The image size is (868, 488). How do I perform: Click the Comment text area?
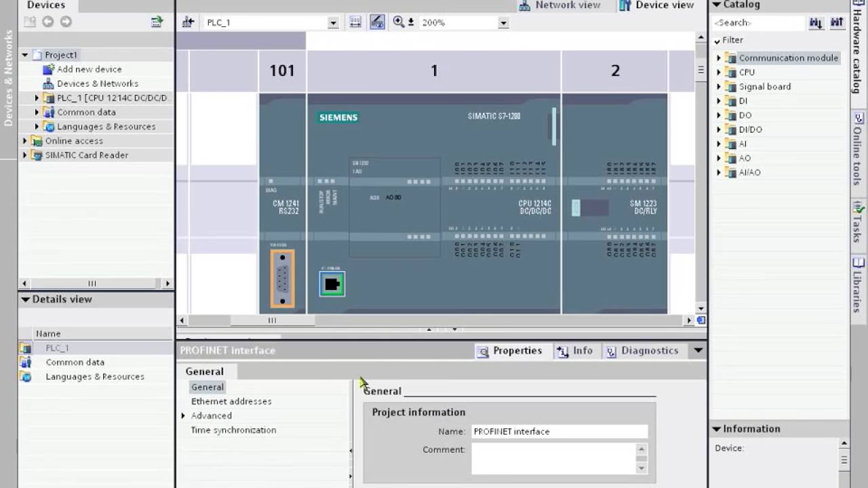(x=554, y=459)
